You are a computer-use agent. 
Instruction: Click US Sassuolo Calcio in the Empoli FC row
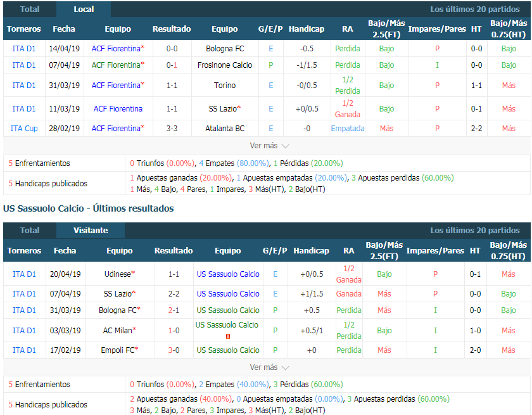(x=228, y=350)
